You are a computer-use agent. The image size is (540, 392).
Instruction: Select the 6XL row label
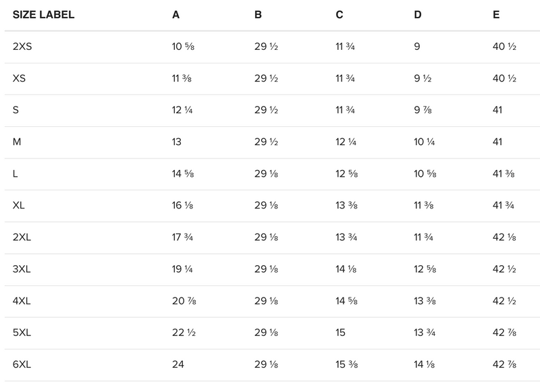coord(22,365)
